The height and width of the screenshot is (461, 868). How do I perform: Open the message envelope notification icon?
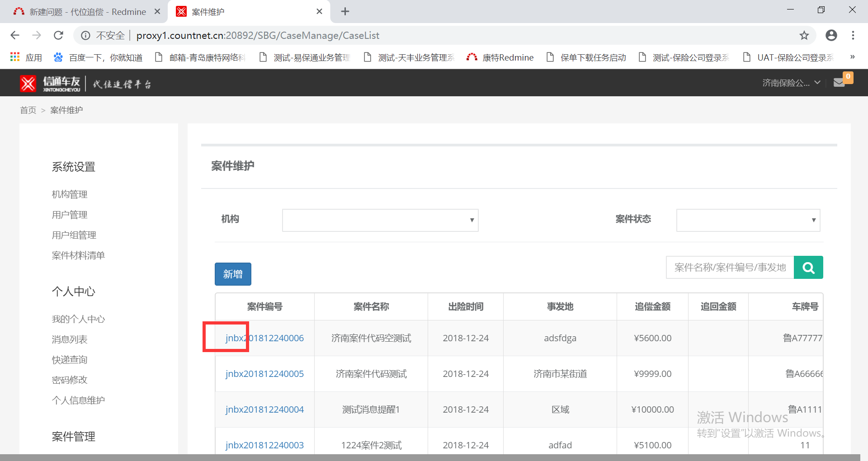click(839, 83)
